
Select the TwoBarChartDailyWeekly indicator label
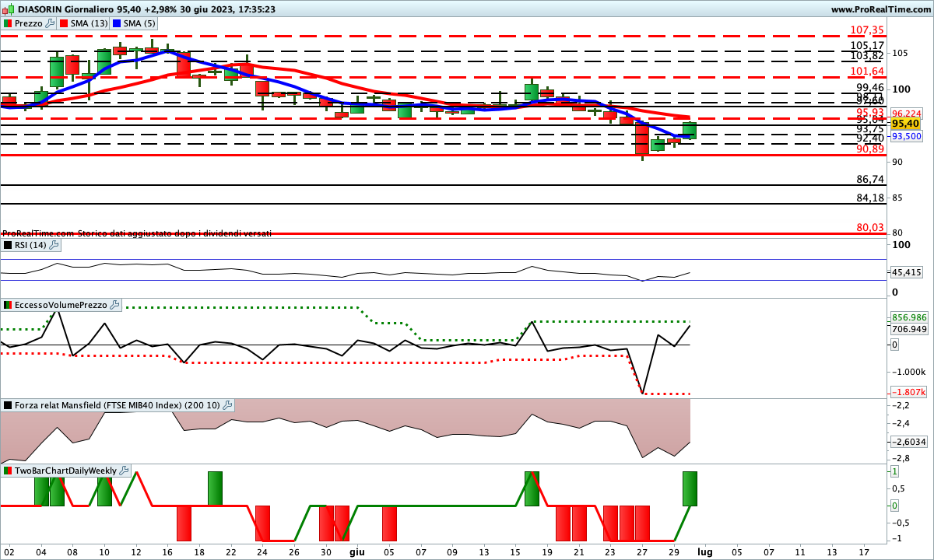click(x=65, y=471)
